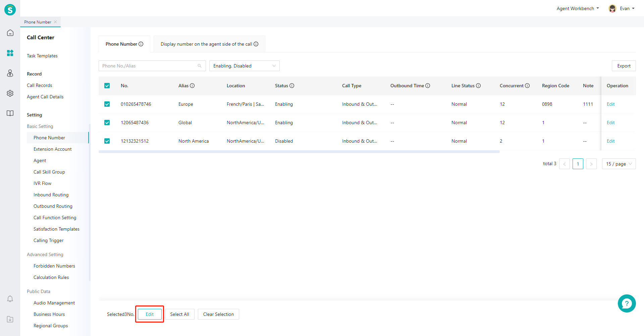Click the help chat bubble icon
This screenshot has height=336, width=644.
[x=627, y=303]
